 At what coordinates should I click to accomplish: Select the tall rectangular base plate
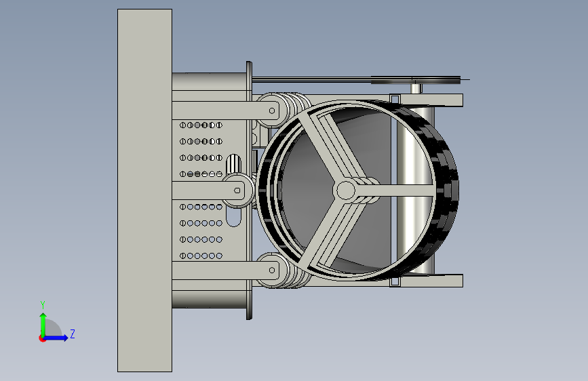144,190
